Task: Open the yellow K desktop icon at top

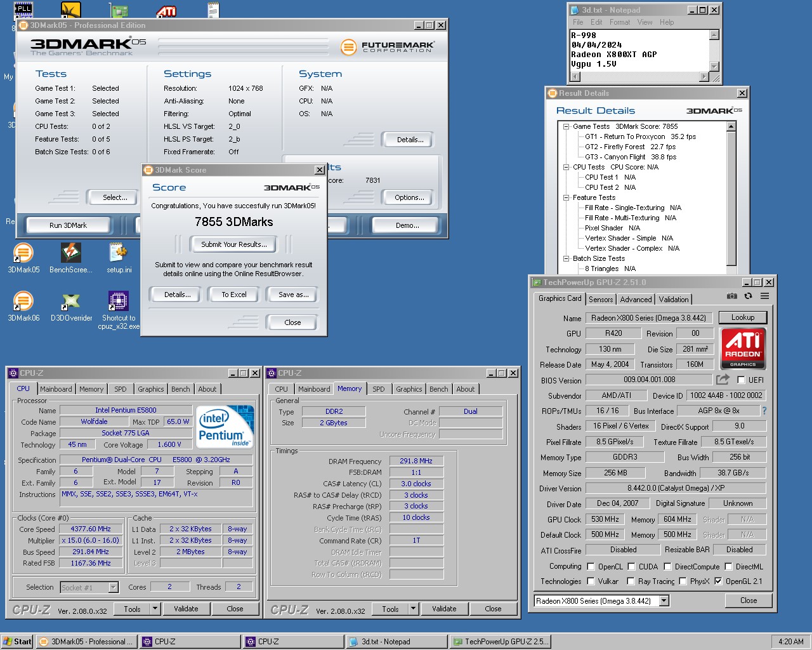Action: pos(70,10)
